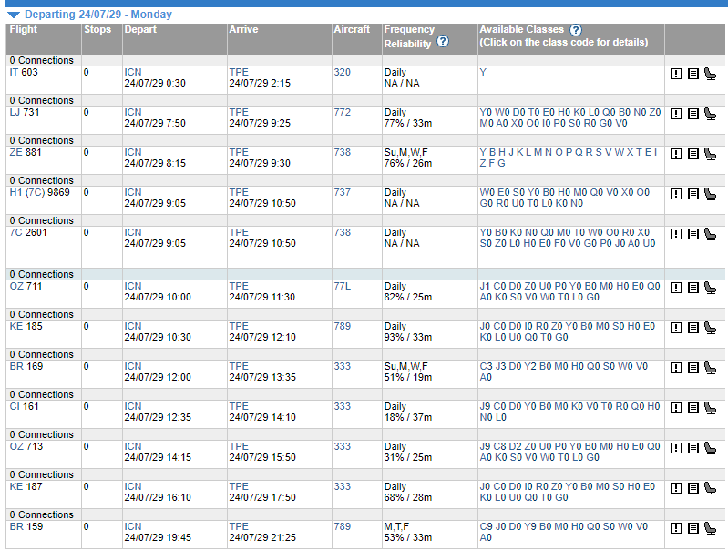728x560 pixels.
Task: Click reliability value 18% / 37m
Action: (407, 418)
